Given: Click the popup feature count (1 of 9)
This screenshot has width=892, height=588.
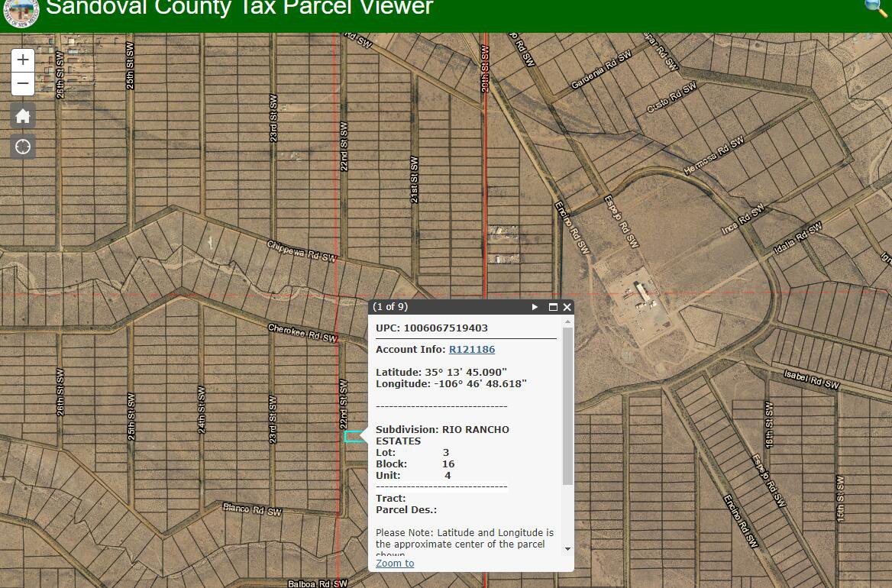Looking at the screenshot, I should pyautogui.click(x=390, y=307).
